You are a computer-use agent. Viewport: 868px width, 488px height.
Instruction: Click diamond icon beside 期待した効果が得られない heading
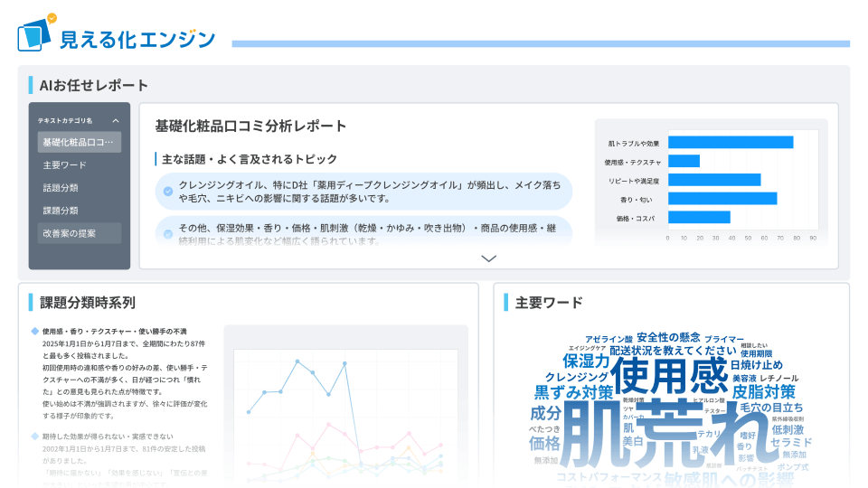tap(35, 436)
